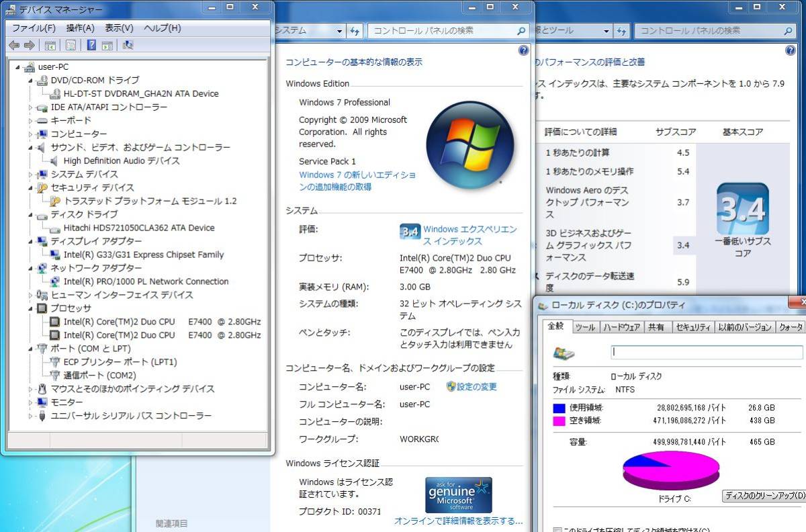Click the search magnifier in System window

(x=521, y=31)
